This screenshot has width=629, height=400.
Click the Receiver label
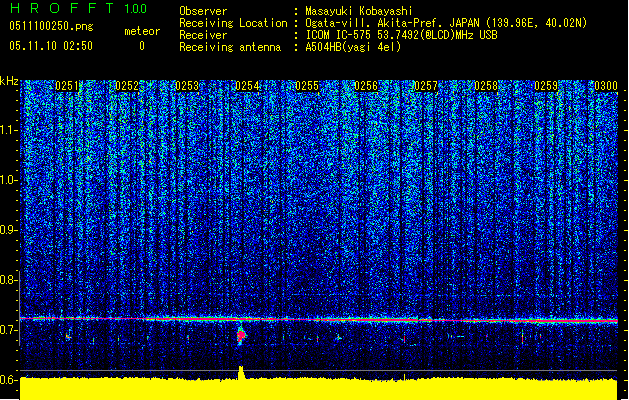[203, 35]
